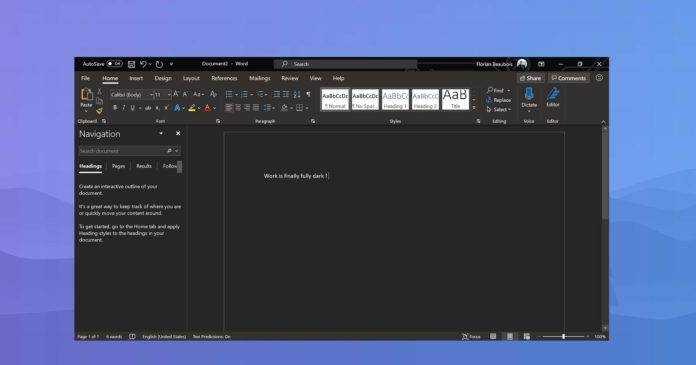Click the Comments button

point(569,78)
